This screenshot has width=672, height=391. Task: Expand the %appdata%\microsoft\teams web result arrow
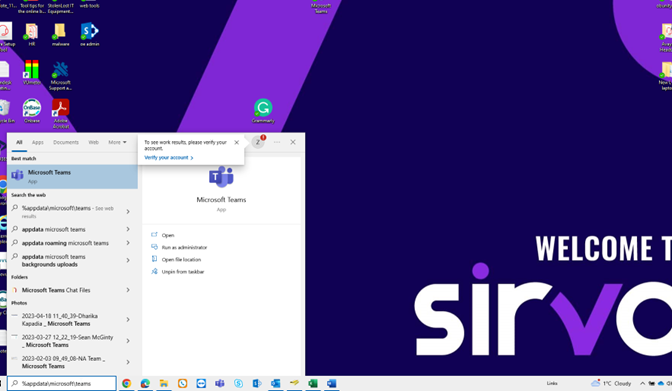coord(128,211)
